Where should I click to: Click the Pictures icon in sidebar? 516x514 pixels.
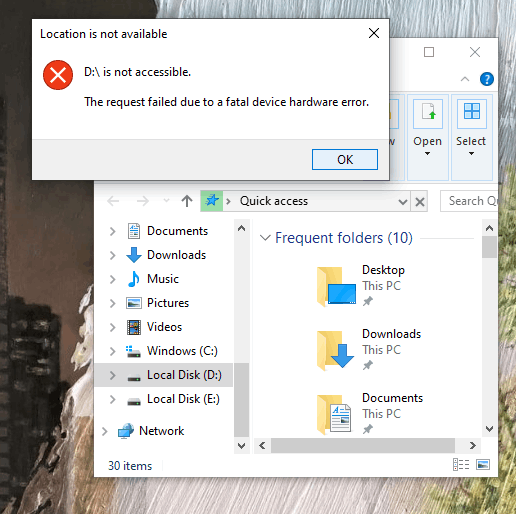[134, 303]
